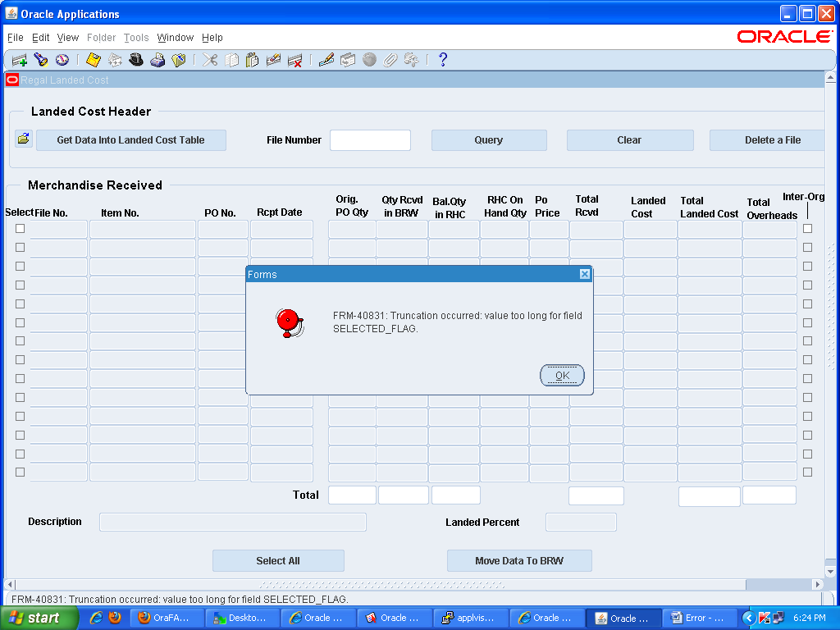The height and width of the screenshot is (630, 840).
Task: Open the Edit field pencil icon
Action: (x=326, y=60)
